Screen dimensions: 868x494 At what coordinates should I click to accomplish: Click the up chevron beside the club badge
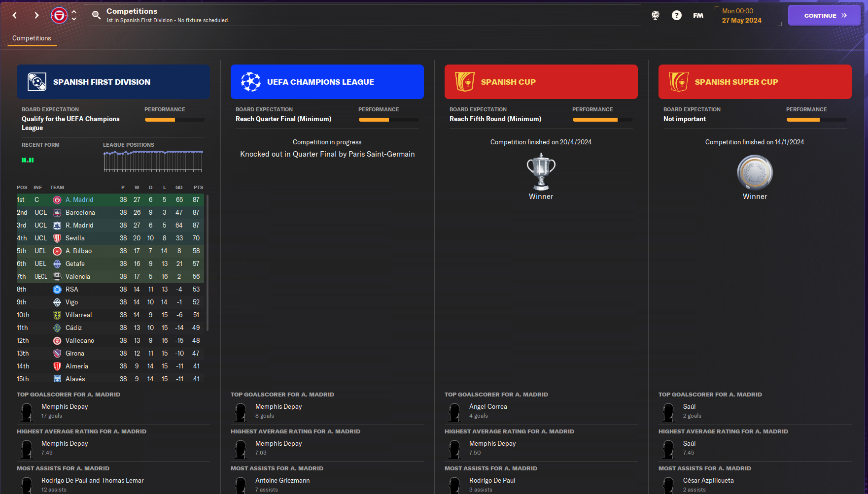[74, 11]
